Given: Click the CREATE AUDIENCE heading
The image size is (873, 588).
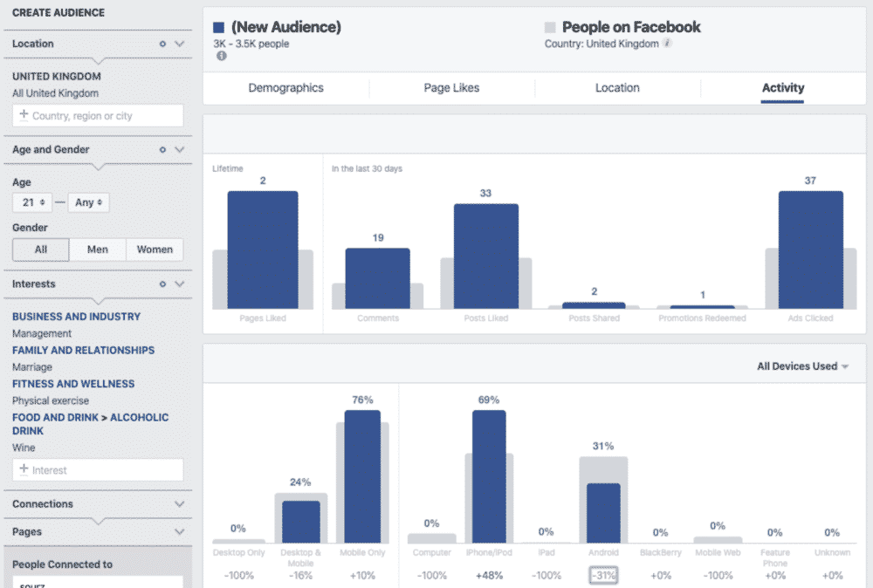Looking at the screenshot, I should pos(58,12).
